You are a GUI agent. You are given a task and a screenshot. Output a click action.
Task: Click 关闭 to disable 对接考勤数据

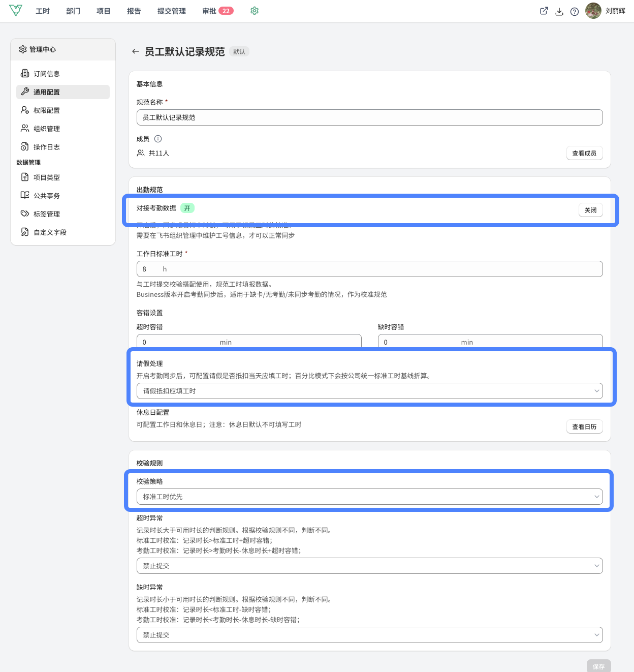[590, 210]
